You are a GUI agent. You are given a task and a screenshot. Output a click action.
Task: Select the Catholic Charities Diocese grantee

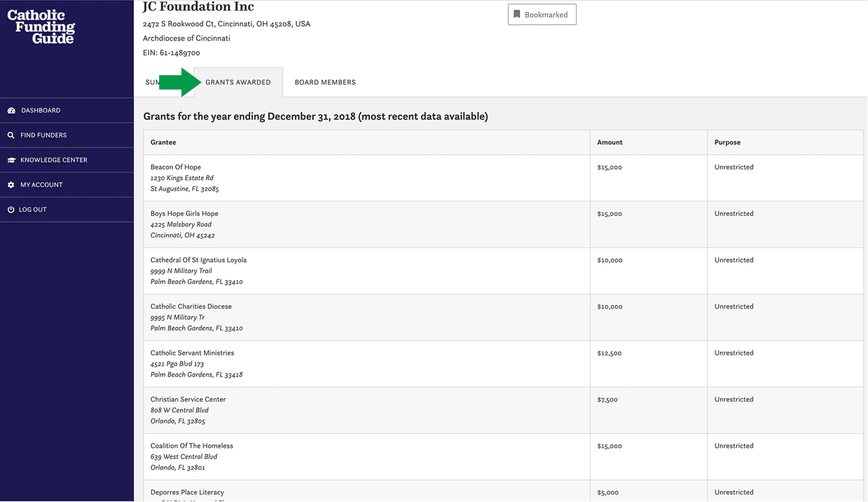pyautogui.click(x=191, y=307)
